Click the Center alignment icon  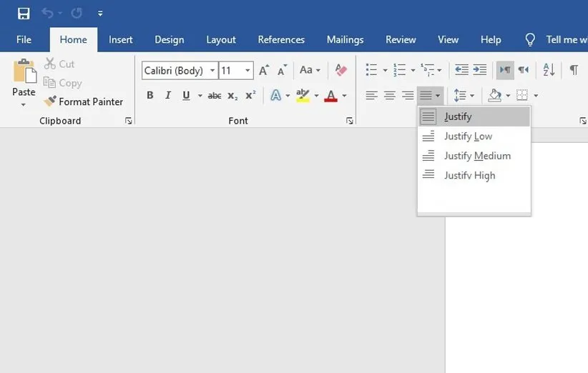[x=389, y=95]
